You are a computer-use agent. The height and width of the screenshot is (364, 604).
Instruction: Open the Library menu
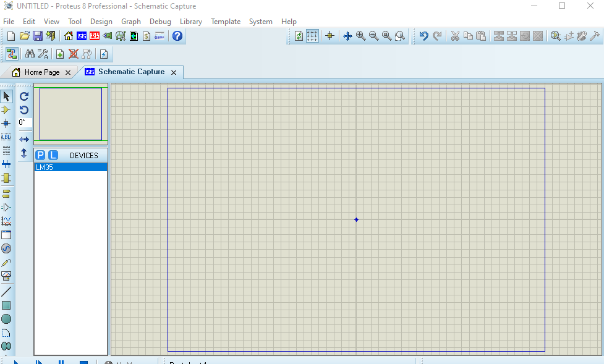pyautogui.click(x=191, y=22)
